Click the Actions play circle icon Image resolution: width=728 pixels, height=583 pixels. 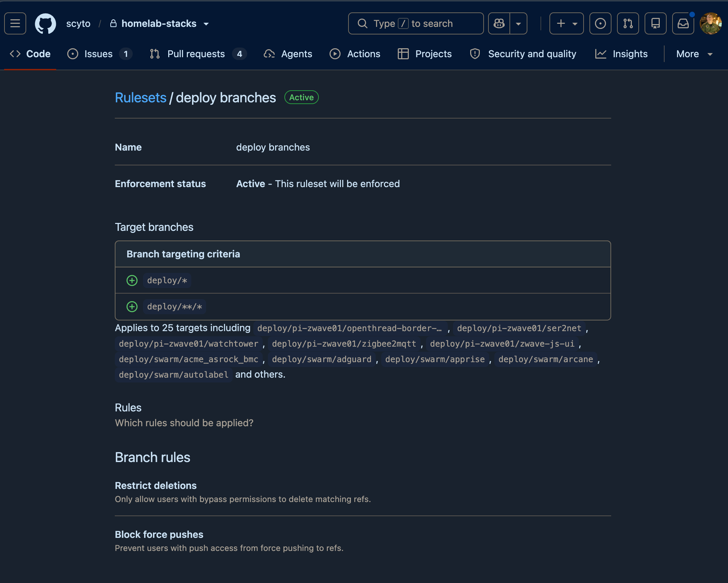(x=335, y=54)
